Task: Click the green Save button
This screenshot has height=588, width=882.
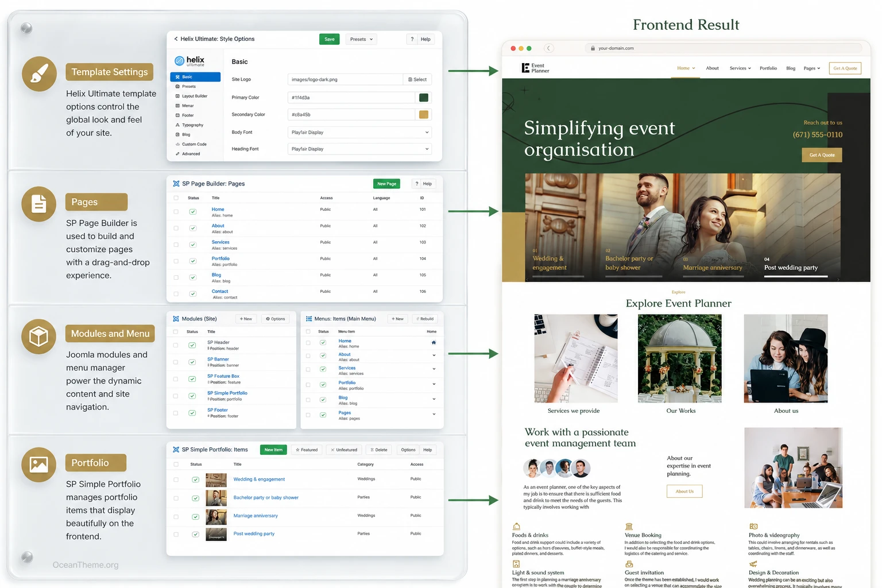Action: [x=329, y=39]
